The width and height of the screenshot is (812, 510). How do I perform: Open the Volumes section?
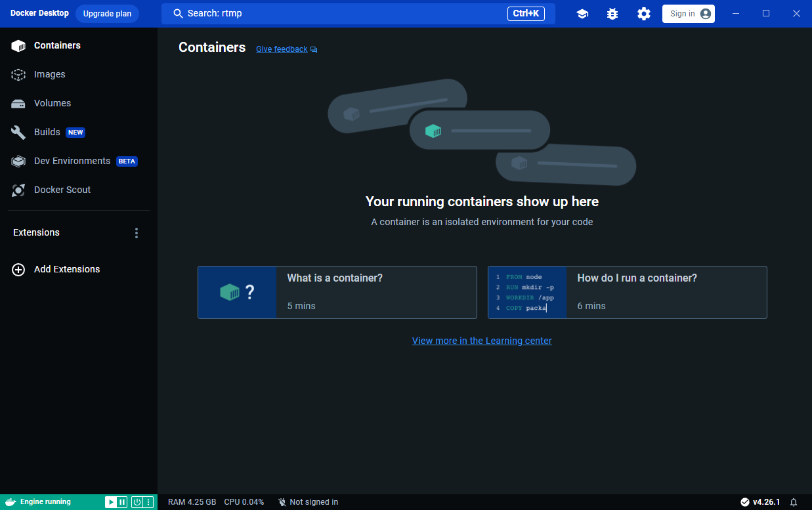pos(53,103)
